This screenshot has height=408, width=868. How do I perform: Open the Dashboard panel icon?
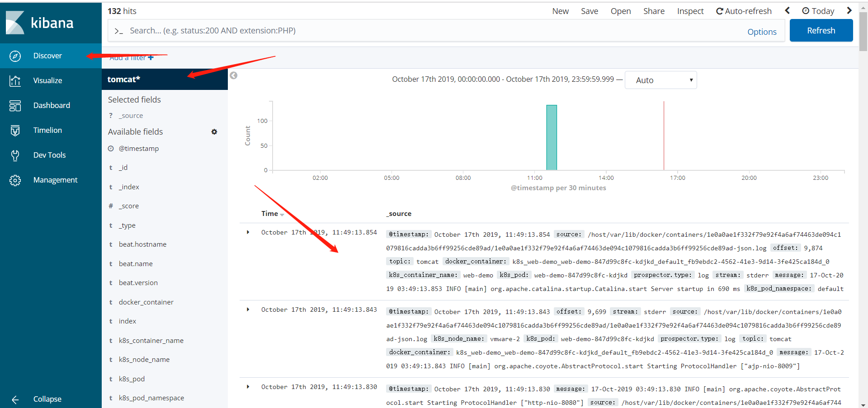coord(15,106)
